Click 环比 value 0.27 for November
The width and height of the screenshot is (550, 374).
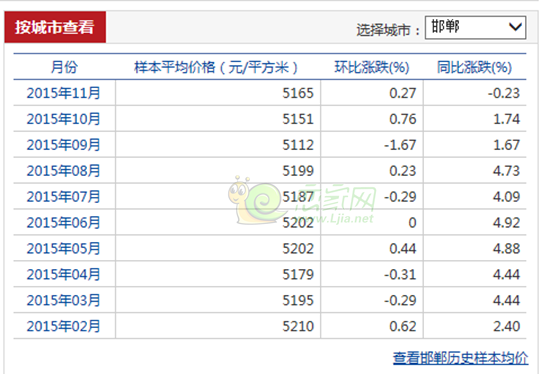point(403,93)
